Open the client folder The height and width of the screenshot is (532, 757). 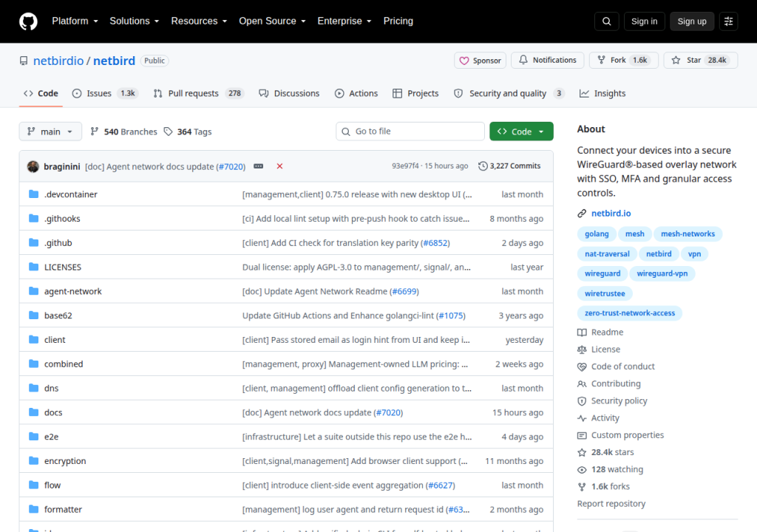[55, 340]
